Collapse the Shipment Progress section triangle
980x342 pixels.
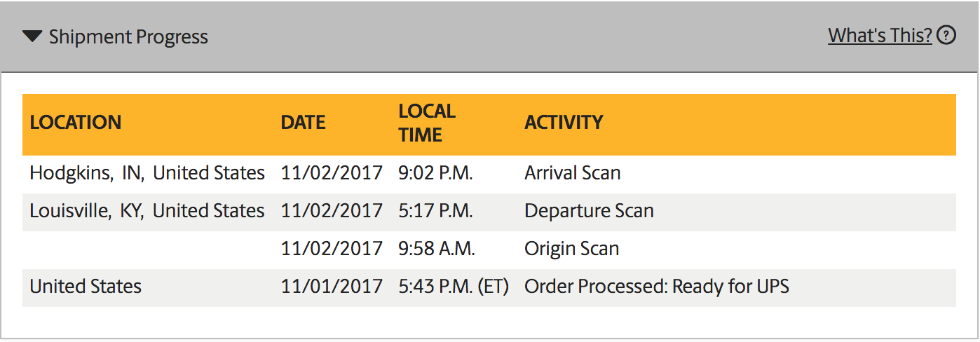click(32, 36)
